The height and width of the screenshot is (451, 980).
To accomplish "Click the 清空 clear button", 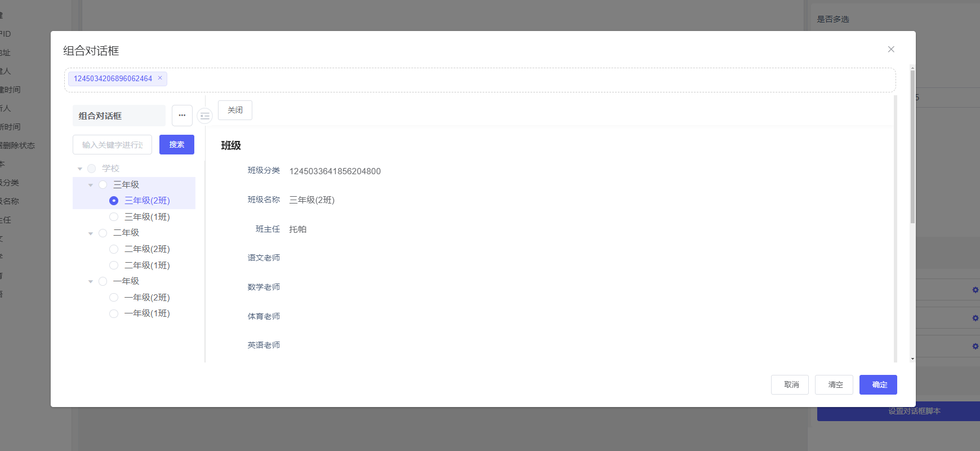I will (834, 384).
